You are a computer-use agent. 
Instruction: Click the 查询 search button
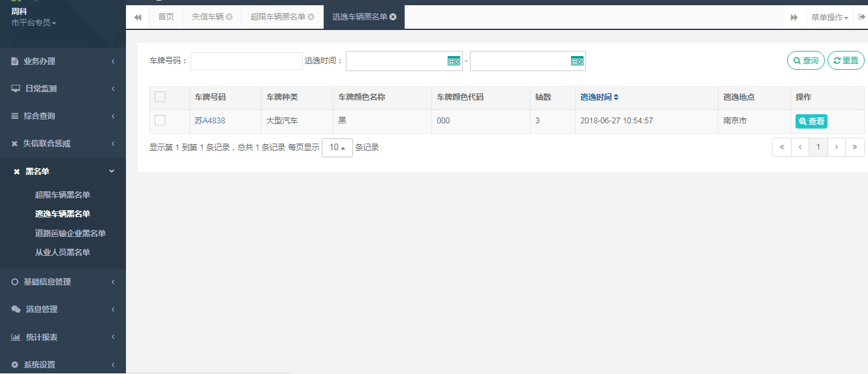(x=806, y=61)
